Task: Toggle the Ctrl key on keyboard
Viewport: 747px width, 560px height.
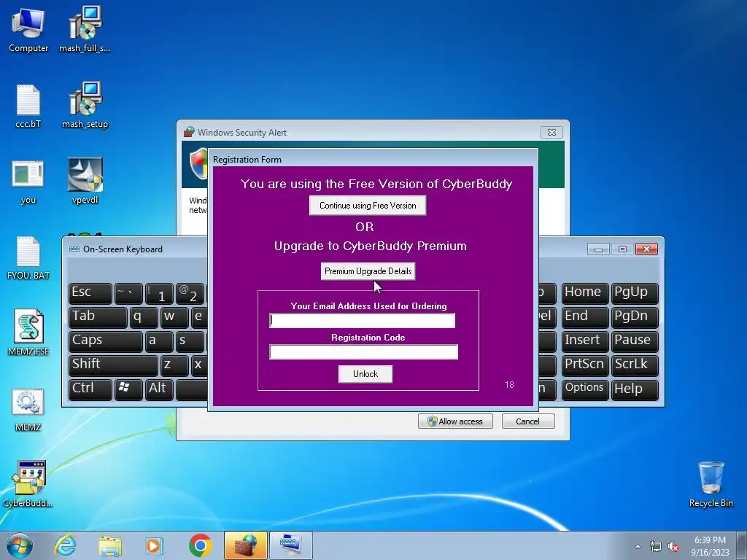Action: [x=90, y=389]
